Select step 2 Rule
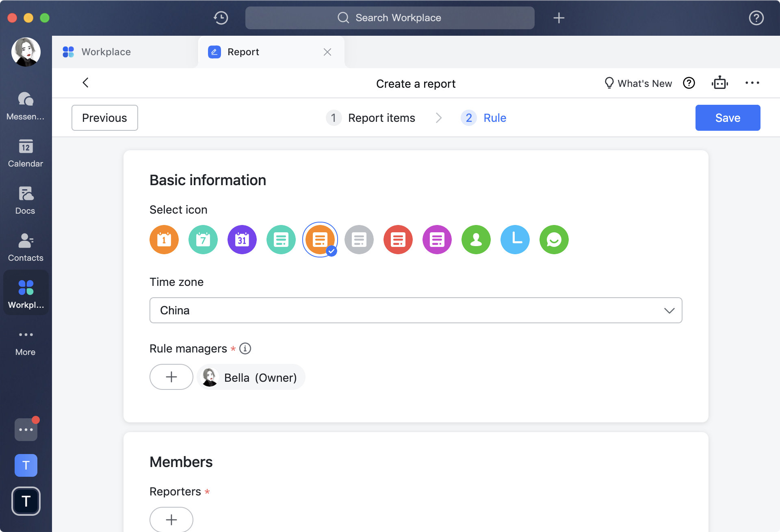 click(483, 118)
